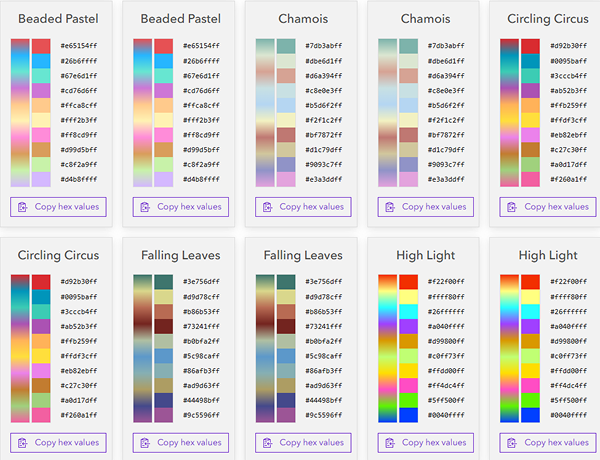600x460 pixels.
Task: Pick dark green #3e756dff swatch in second Falling Leaves
Action: (x=286, y=282)
